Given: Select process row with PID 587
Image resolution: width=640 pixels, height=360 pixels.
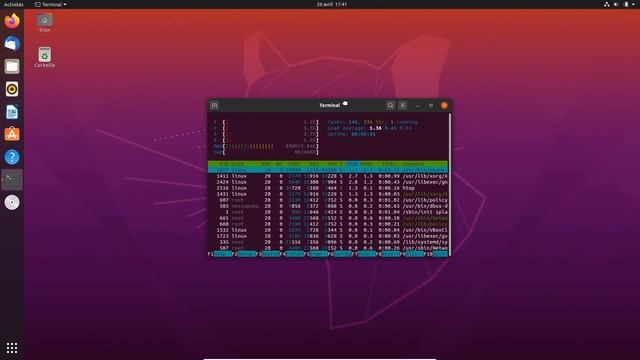Looking at the screenshot, I should click(328, 248).
